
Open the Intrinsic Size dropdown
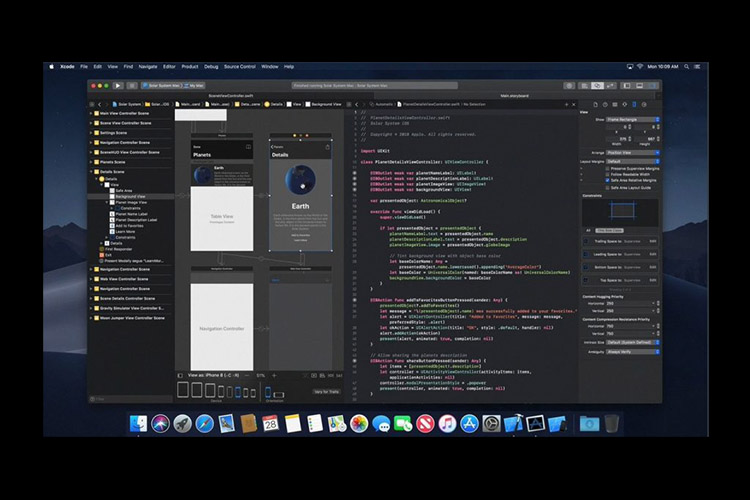point(633,343)
